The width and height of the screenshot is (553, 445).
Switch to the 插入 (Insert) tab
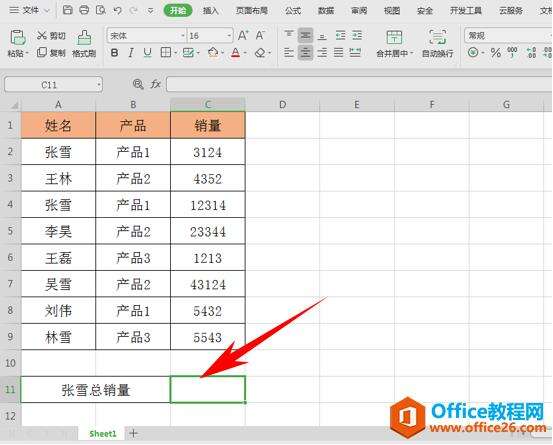pyautogui.click(x=211, y=11)
